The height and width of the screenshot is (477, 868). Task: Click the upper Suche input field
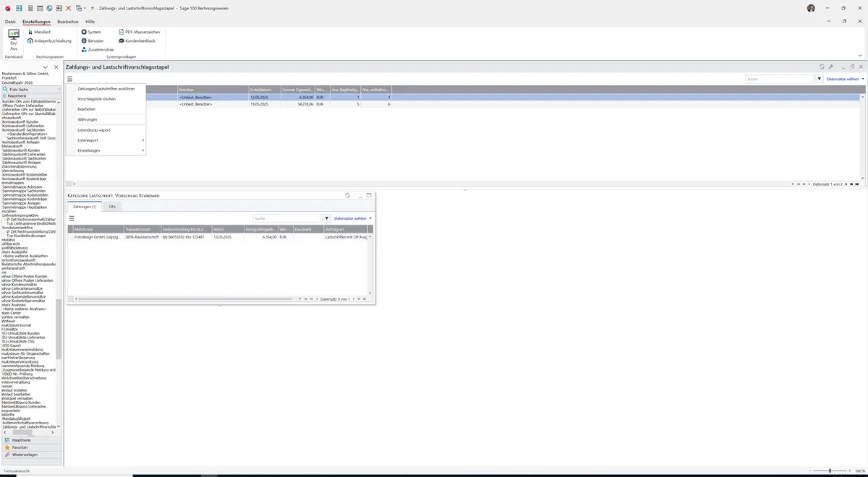780,79
